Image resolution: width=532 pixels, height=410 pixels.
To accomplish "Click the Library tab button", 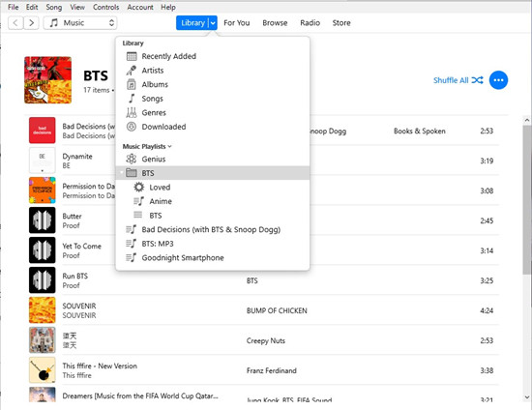I will [192, 23].
